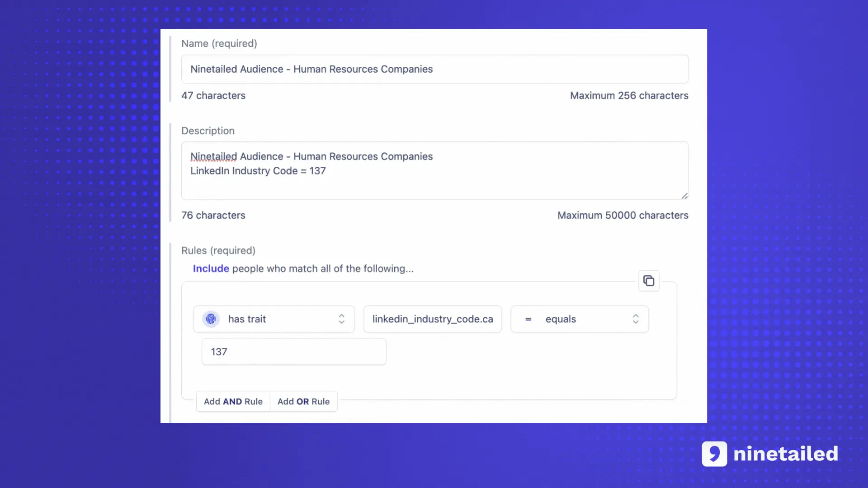
Task: Click the fingerprint trait icon
Action: click(211, 319)
